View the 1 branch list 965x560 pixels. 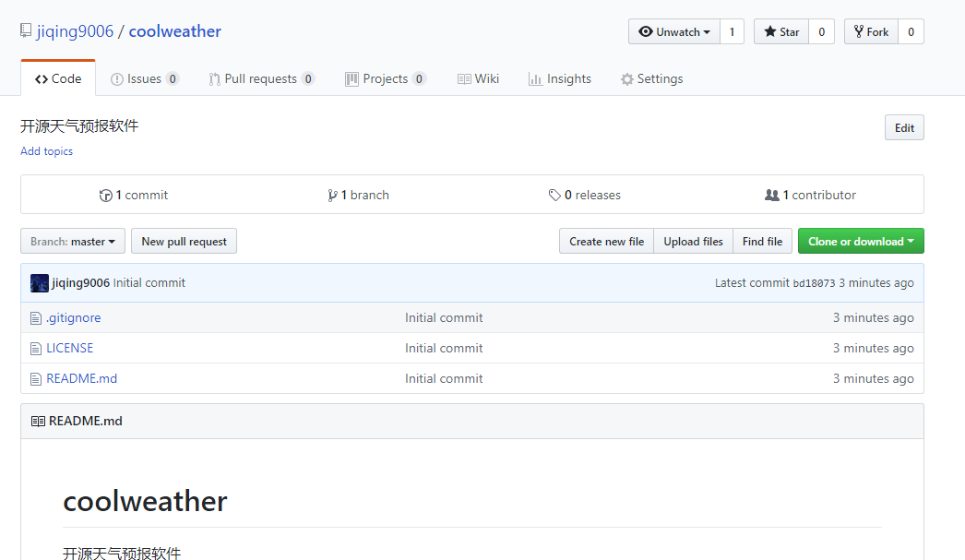coord(358,195)
